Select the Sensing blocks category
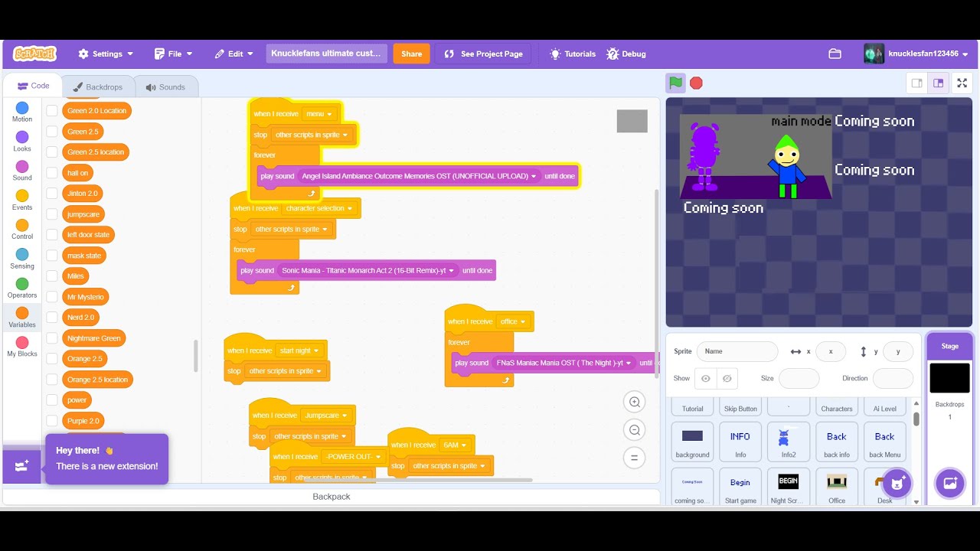980x551 pixels. [22, 259]
